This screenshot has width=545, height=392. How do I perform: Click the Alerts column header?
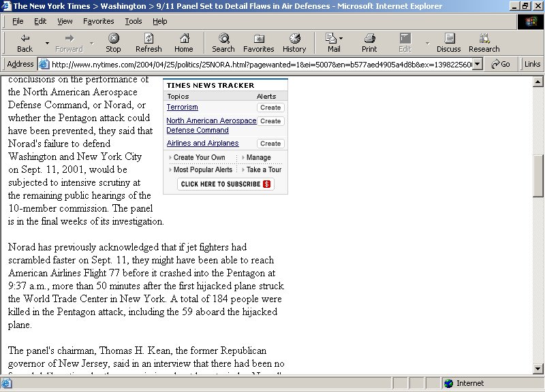266,96
